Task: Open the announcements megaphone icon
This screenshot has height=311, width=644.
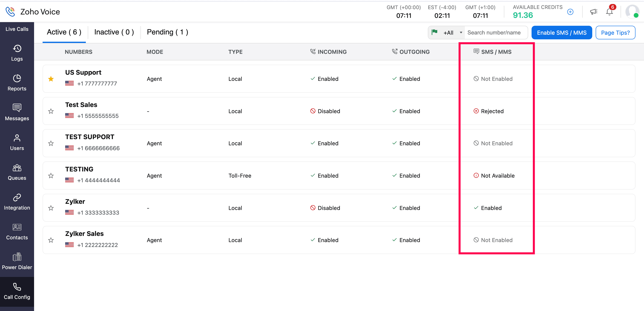Action: [594, 12]
